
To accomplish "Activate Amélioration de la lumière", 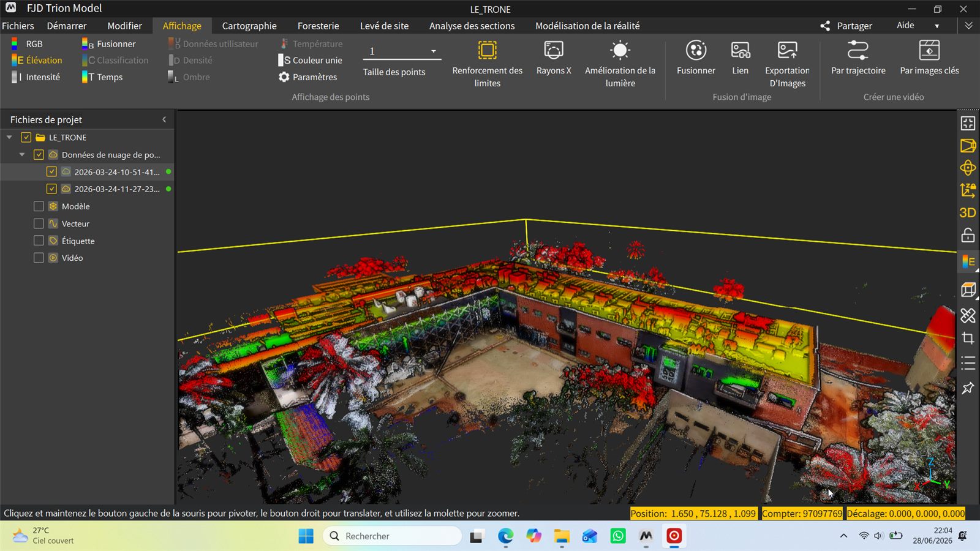I will pos(620,64).
